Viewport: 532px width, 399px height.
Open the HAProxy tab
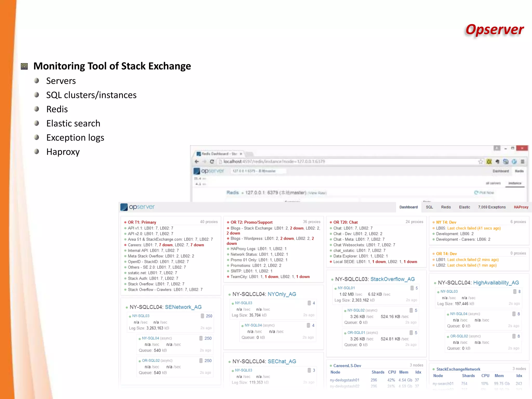[x=521, y=207]
